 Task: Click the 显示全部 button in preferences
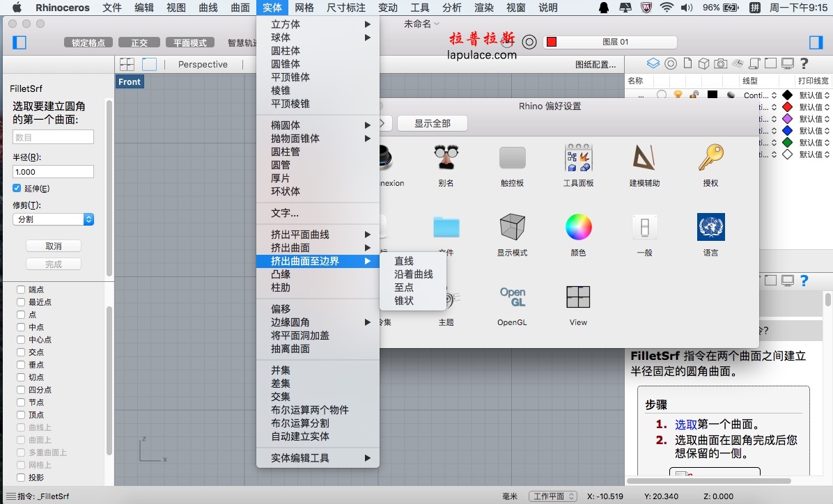click(x=433, y=123)
